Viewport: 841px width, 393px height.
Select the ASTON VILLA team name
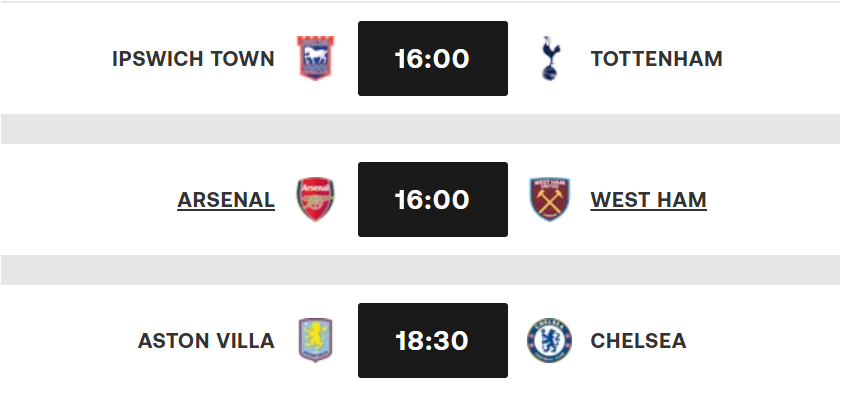pyautogui.click(x=206, y=341)
